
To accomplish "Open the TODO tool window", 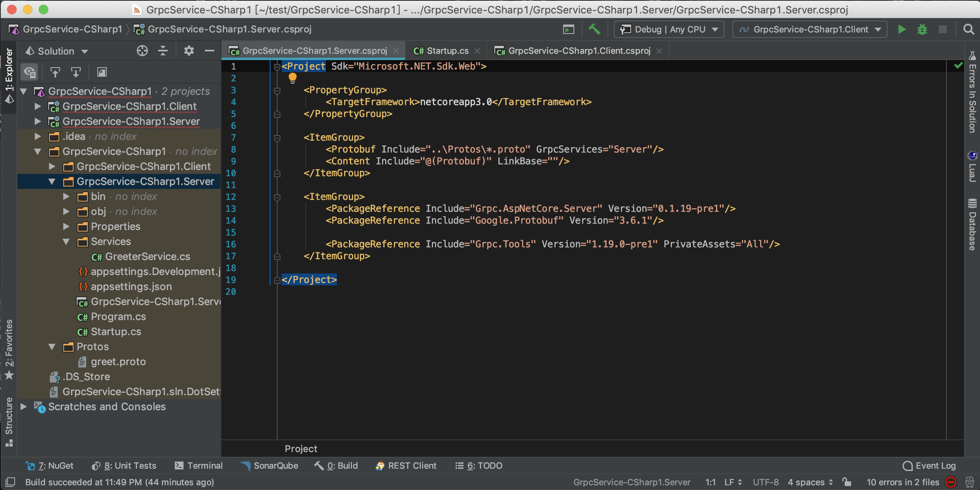I will point(479,465).
